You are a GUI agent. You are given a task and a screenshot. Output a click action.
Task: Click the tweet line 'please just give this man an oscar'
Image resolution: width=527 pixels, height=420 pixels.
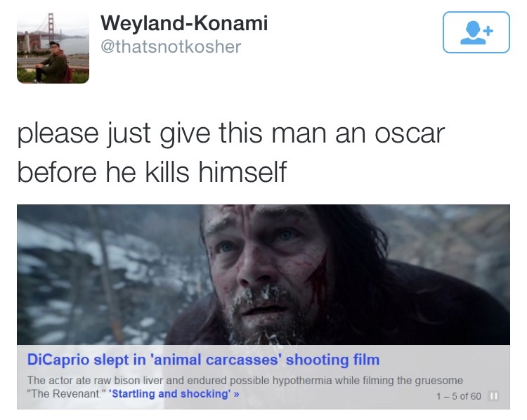point(232,133)
